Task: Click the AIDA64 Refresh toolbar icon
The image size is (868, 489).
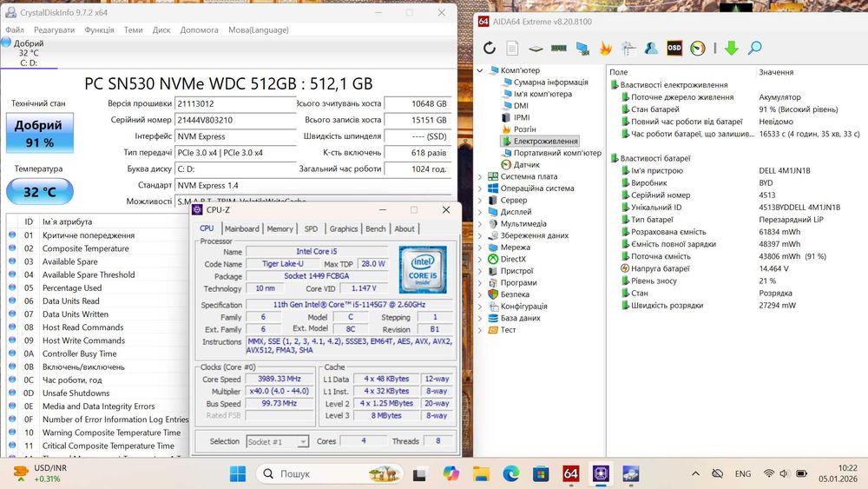Action: pyautogui.click(x=490, y=48)
